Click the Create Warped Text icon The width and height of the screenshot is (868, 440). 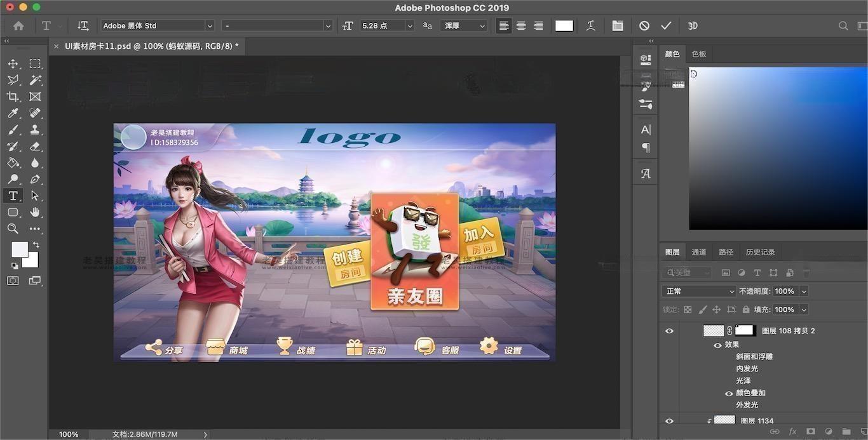590,25
